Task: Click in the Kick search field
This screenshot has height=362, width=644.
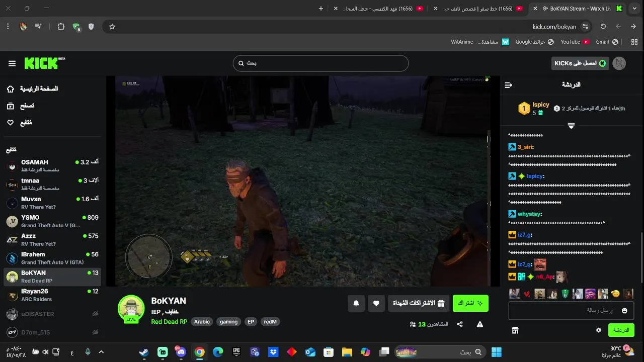Action: point(320,63)
